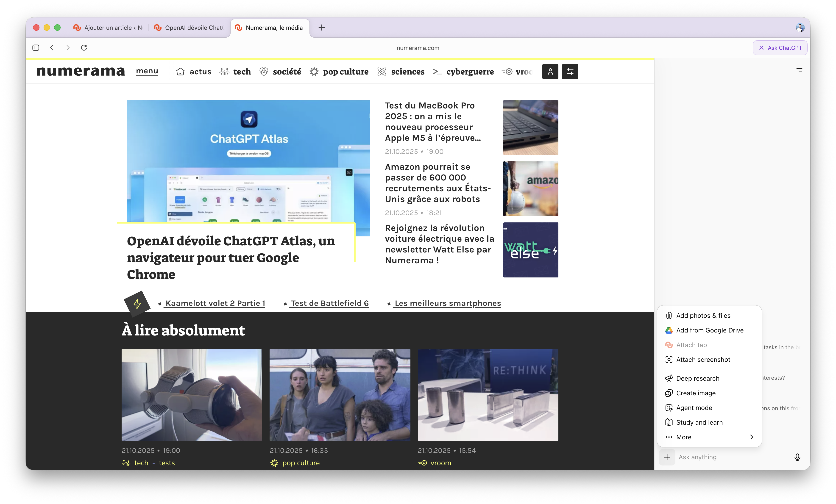Open the Numerama menu
Image resolution: width=836 pixels, height=504 pixels.
(x=147, y=71)
